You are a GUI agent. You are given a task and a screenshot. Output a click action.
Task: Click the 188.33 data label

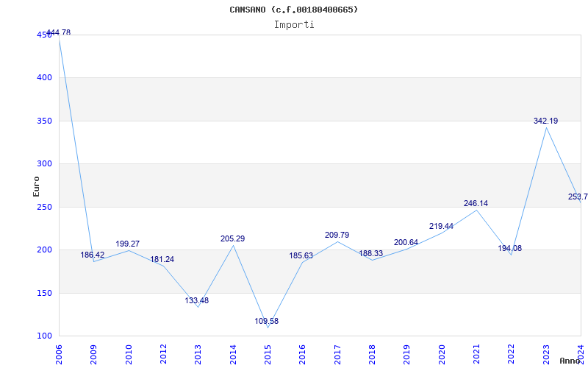click(371, 253)
